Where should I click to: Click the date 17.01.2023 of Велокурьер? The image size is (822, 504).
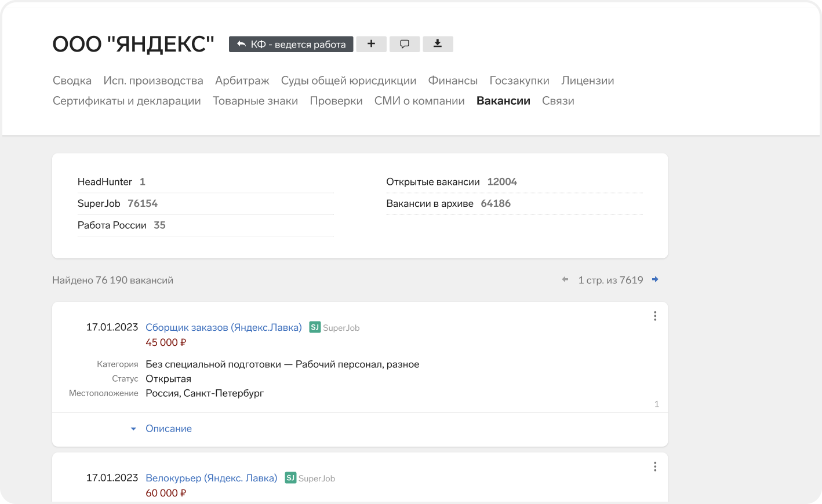coord(112,478)
